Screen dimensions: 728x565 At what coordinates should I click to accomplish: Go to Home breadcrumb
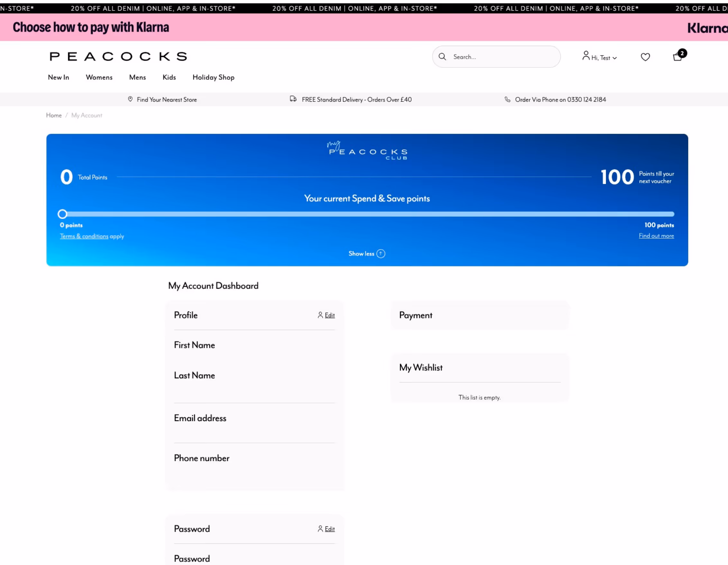click(x=54, y=115)
